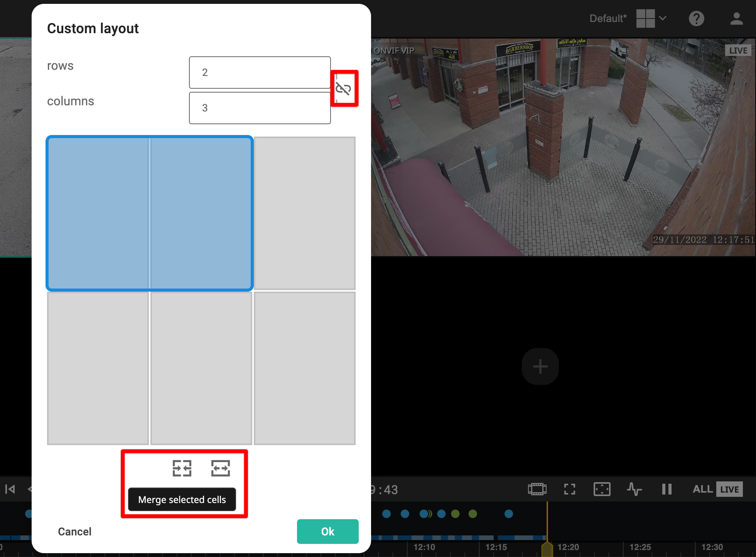Pause the video playback
This screenshot has width=756, height=557.
(667, 489)
